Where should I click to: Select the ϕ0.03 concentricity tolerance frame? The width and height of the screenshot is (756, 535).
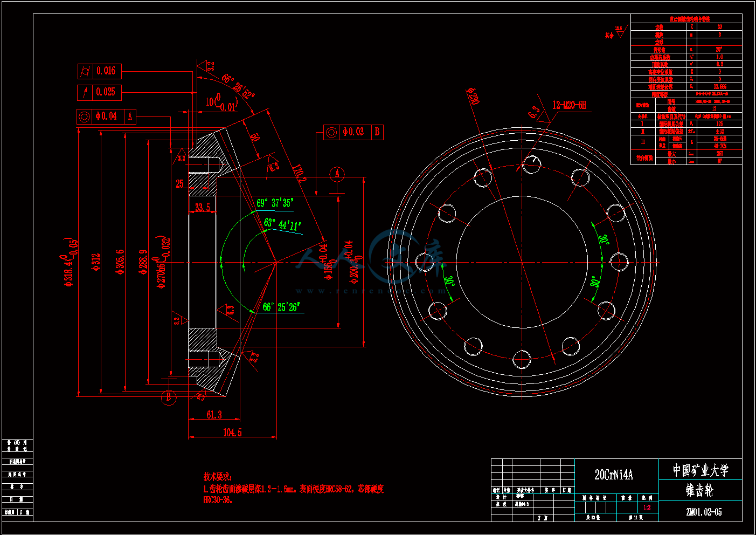click(353, 132)
